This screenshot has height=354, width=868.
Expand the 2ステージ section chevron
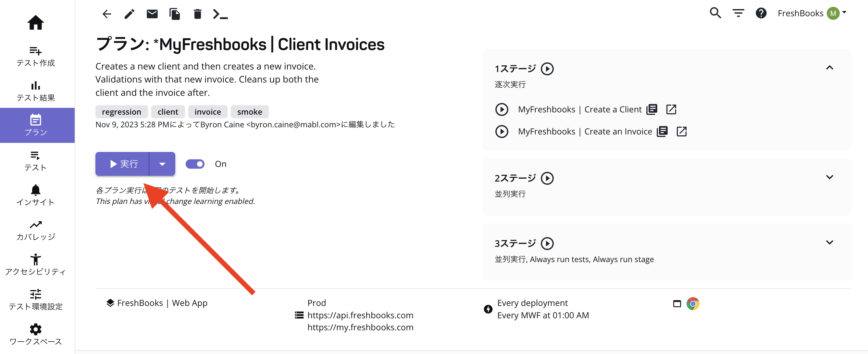829,177
